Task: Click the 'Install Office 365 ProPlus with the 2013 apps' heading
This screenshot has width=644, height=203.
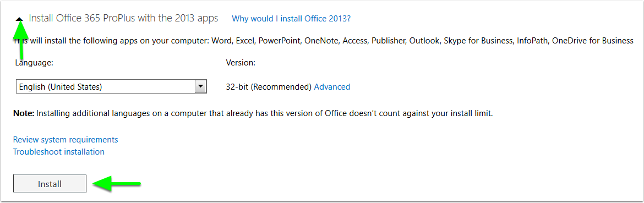Action: (x=124, y=19)
